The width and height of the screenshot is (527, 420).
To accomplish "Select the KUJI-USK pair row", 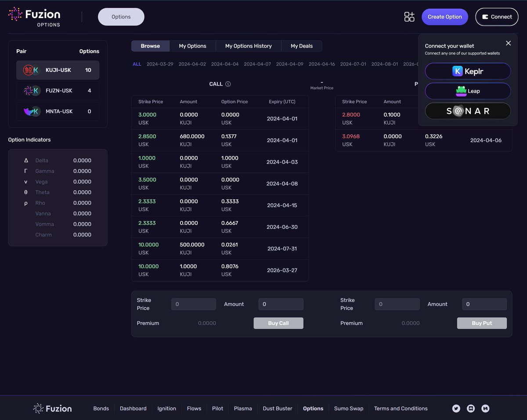I will (58, 70).
